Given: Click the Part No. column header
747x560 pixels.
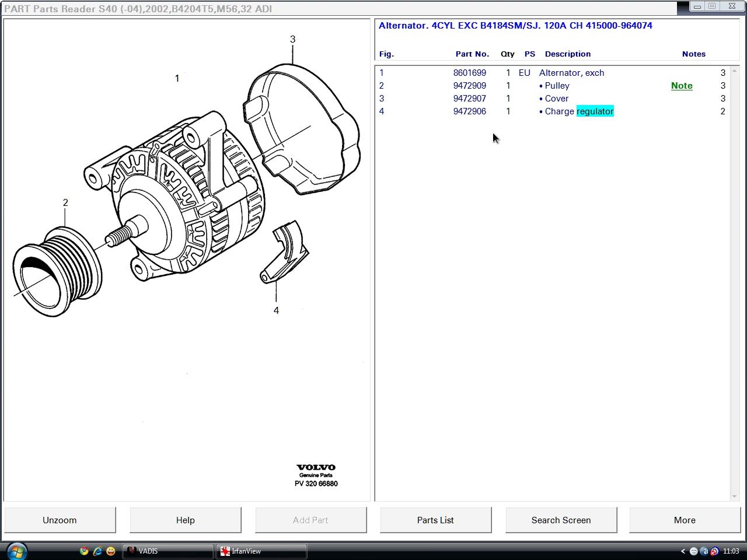Looking at the screenshot, I should point(472,54).
